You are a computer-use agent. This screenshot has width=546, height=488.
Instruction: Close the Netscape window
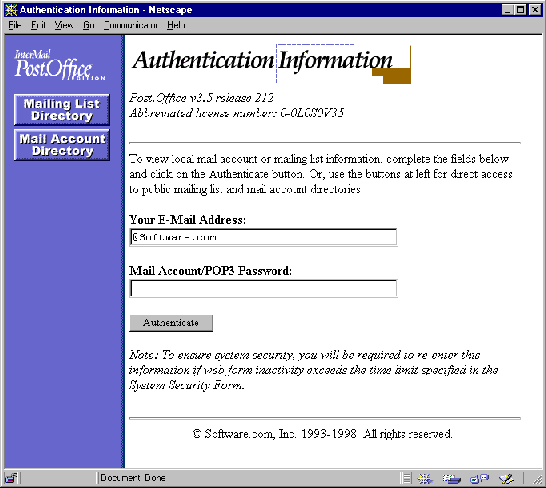click(535, 10)
